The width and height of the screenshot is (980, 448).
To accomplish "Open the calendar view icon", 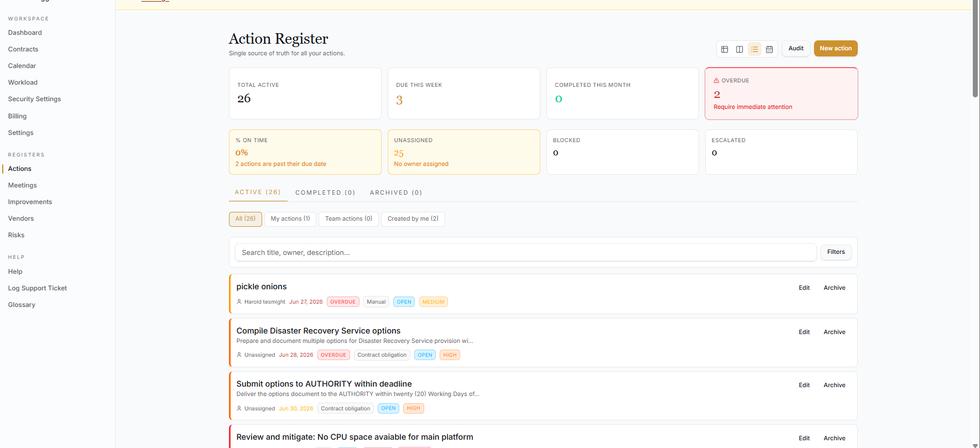I will [x=769, y=49].
